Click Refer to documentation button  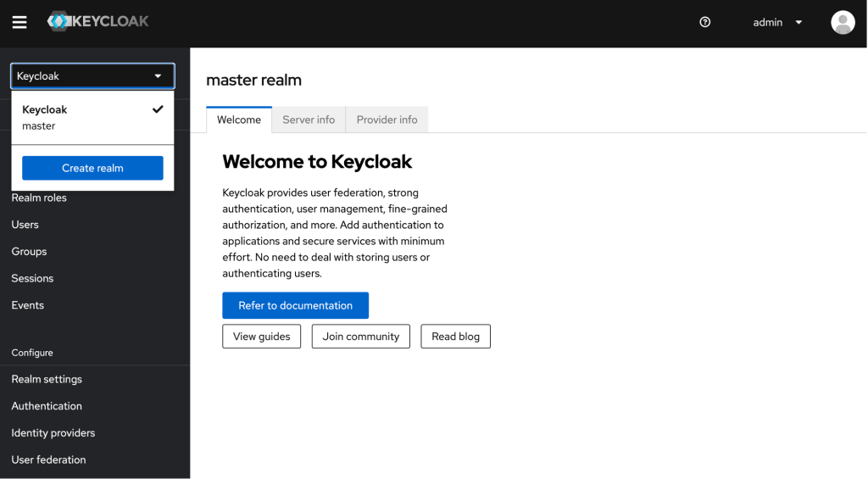[x=295, y=306]
